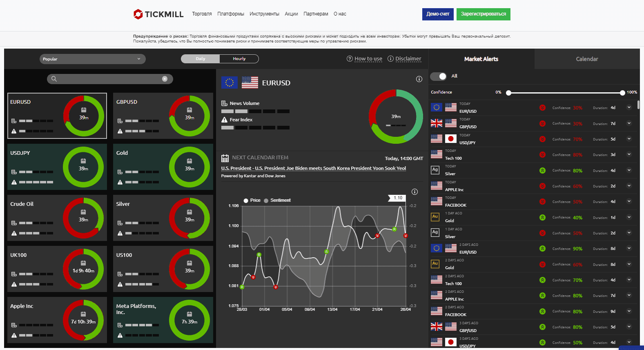
Task: Switch to Daily view
Action: click(200, 59)
